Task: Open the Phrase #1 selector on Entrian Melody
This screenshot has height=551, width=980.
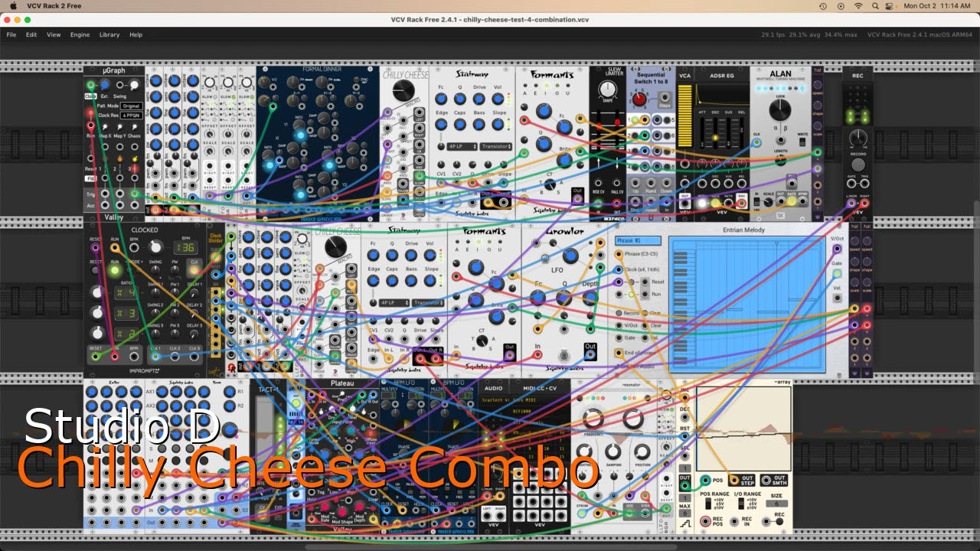Action: coord(637,240)
